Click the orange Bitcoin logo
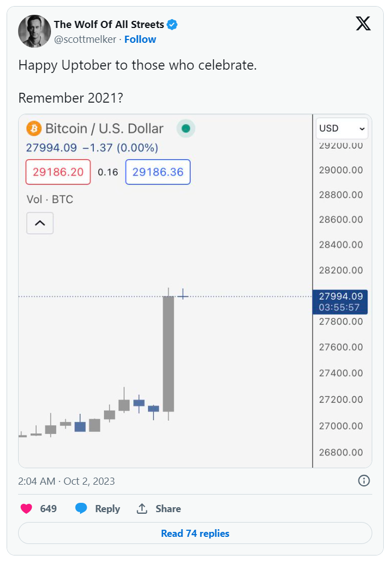The width and height of the screenshot is (392, 561). pyautogui.click(x=34, y=128)
